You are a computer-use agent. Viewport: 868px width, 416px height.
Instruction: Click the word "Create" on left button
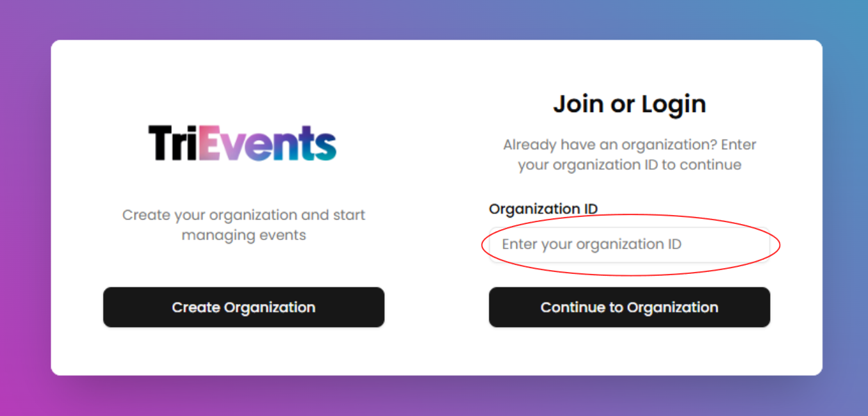click(x=196, y=307)
